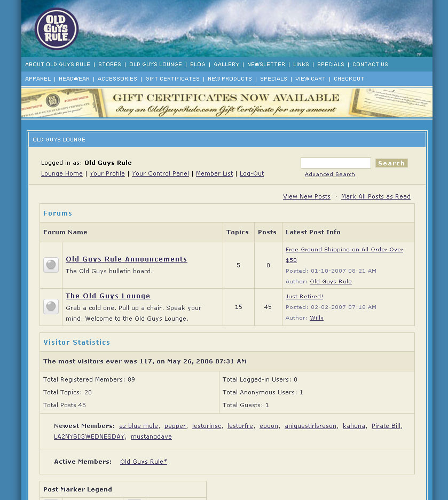The width and height of the screenshot is (448, 500).
Task: Click post marker icon for The Old Guys Lounge
Action: click(51, 307)
